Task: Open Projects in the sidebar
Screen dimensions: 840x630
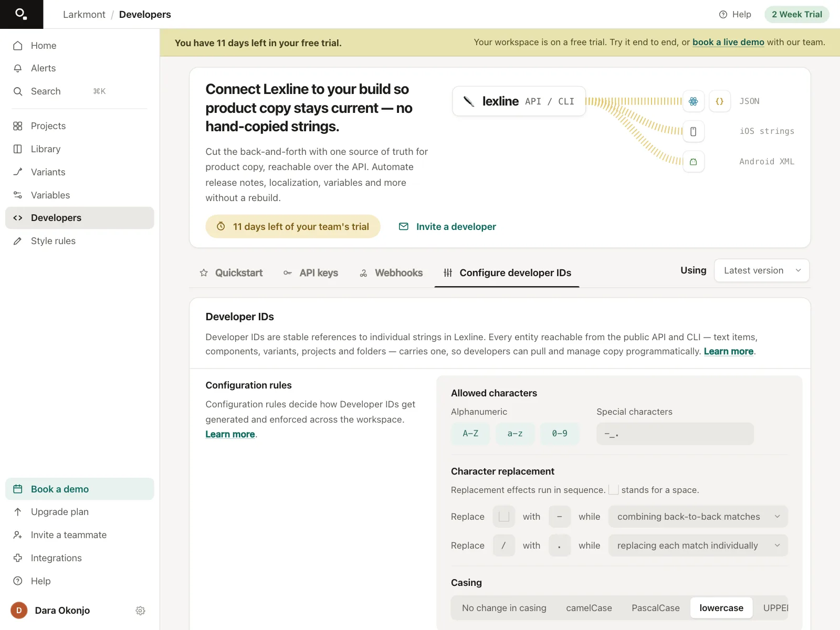Action: click(80, 126)
